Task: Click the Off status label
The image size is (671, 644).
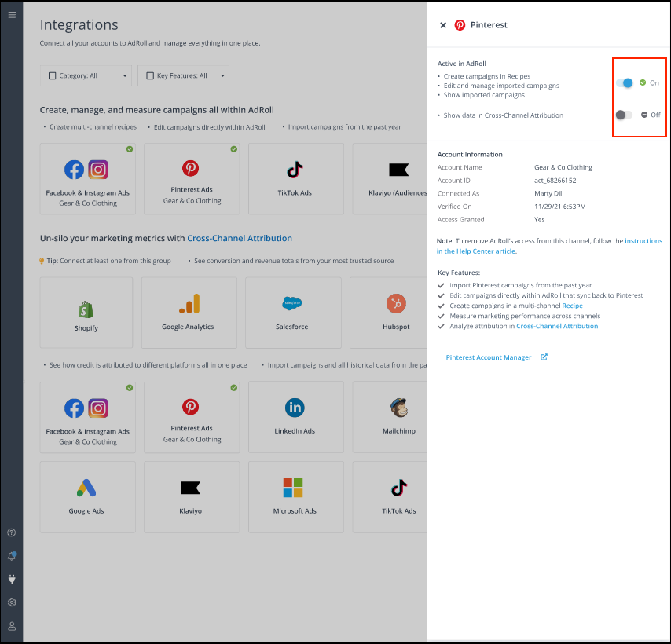Action: point(655,115)
